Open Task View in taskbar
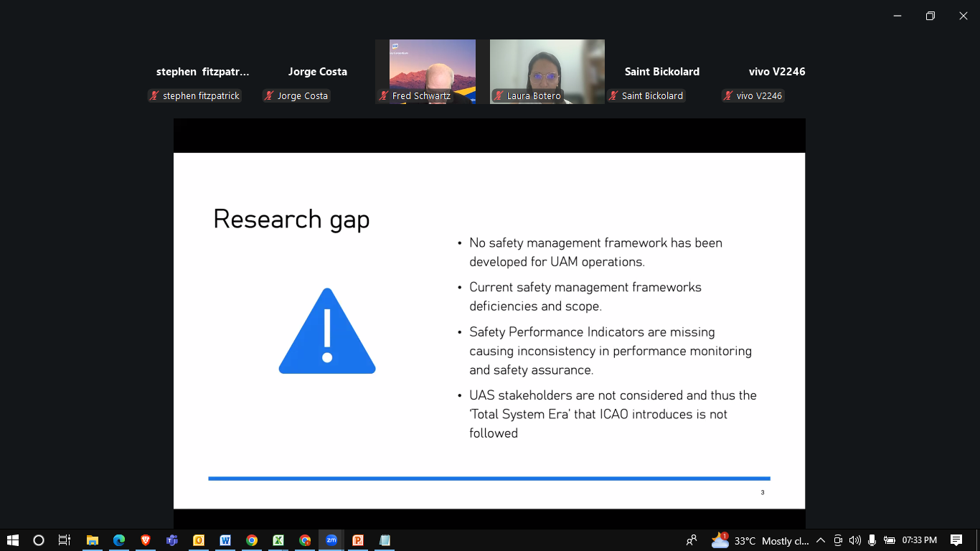The height and width of the screenshot is (551, 980). tap(65, 540)
